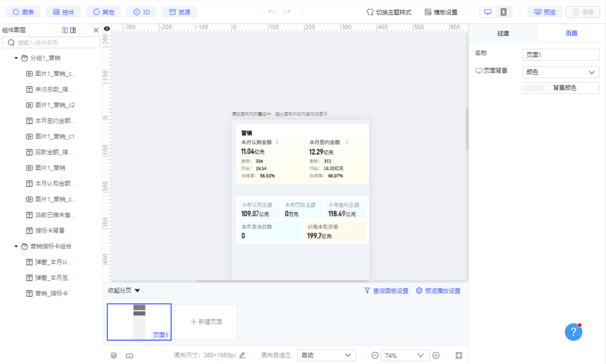This screenshot has height=364, width=606.
Task: Click text icon of 当前已推未售… layer
Action: coord(29,215)
